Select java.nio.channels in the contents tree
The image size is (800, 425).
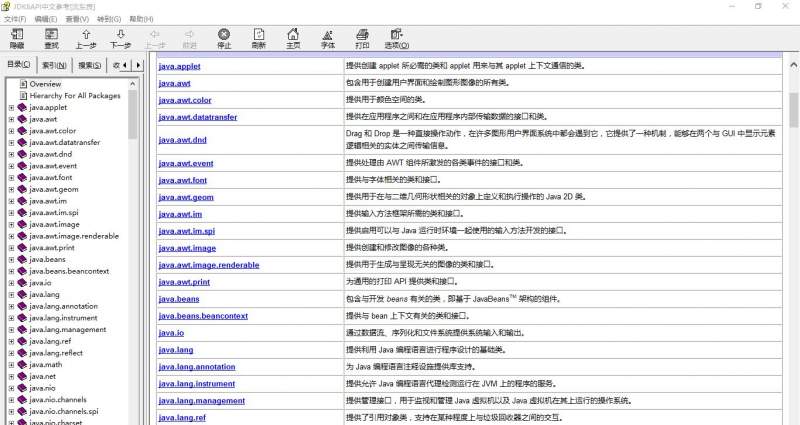58,400
